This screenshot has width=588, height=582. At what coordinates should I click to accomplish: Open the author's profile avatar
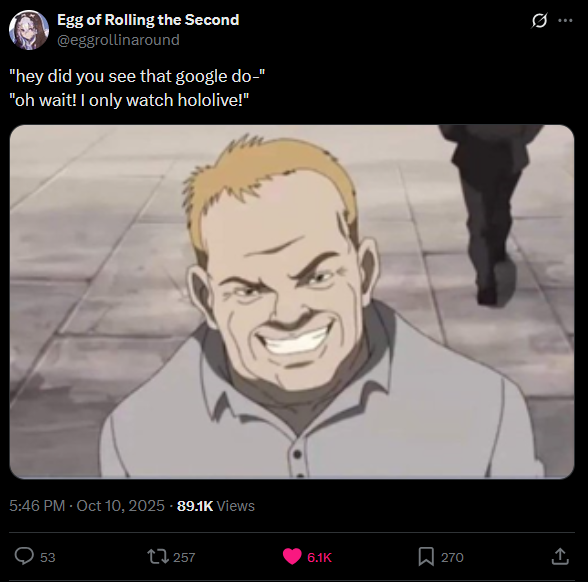click(x=29, y=30)
